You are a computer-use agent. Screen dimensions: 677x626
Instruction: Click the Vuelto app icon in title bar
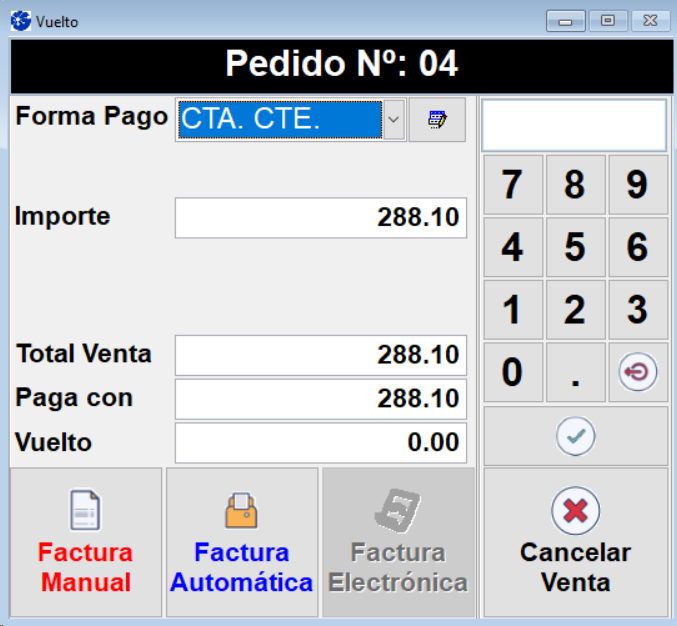20,21
